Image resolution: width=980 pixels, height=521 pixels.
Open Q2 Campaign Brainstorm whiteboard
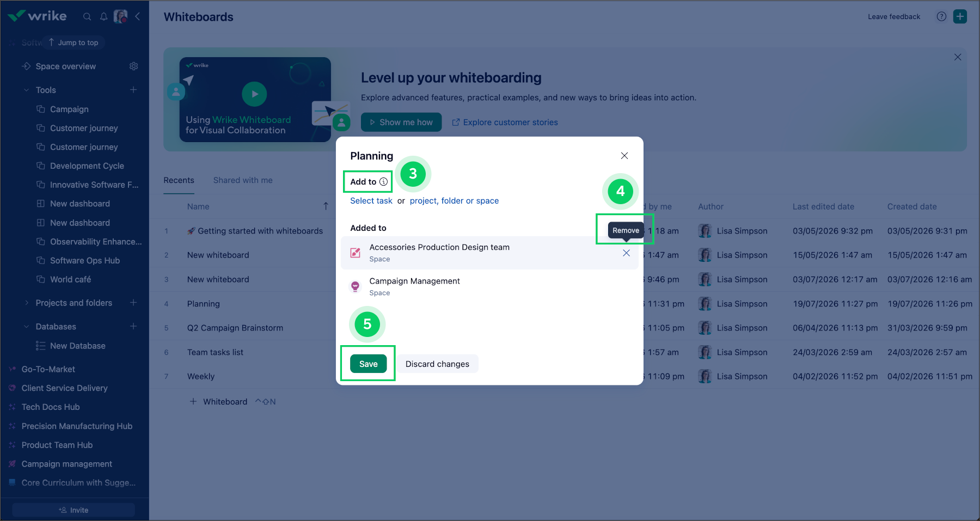click(x=235, y=328)
